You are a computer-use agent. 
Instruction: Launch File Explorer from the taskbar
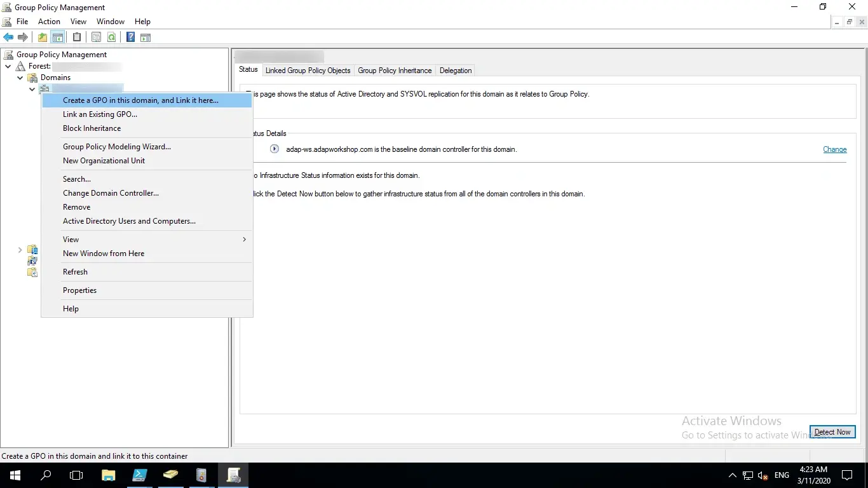[x=109, y=475]
